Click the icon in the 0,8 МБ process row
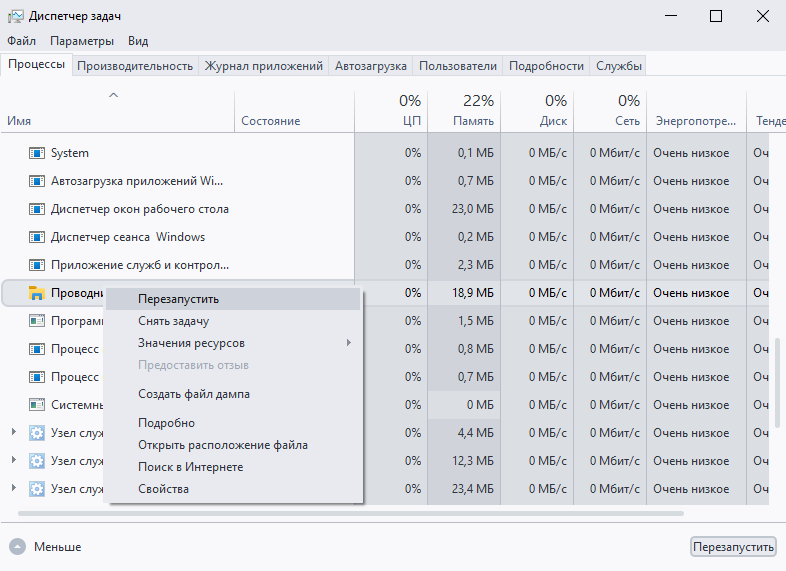 [x=37, y=349]
